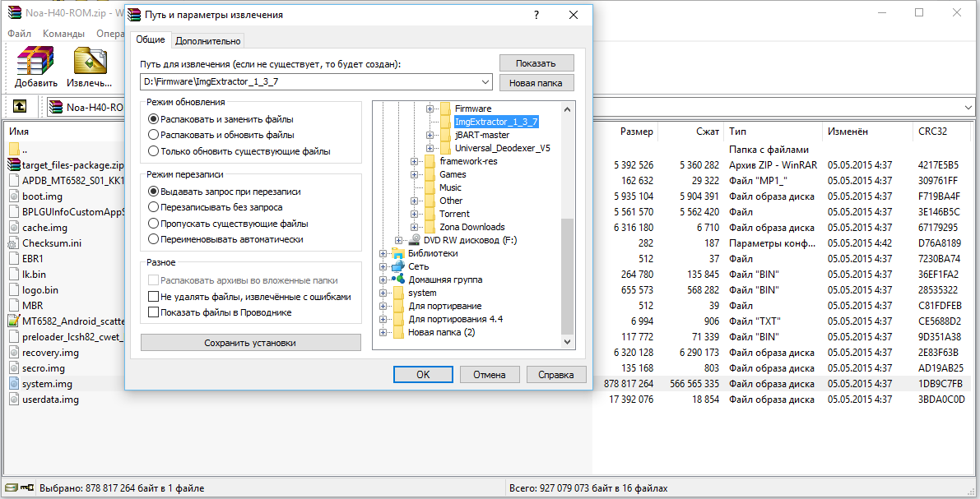Click the DVD RW drive icon in tree

pos(414,240)
